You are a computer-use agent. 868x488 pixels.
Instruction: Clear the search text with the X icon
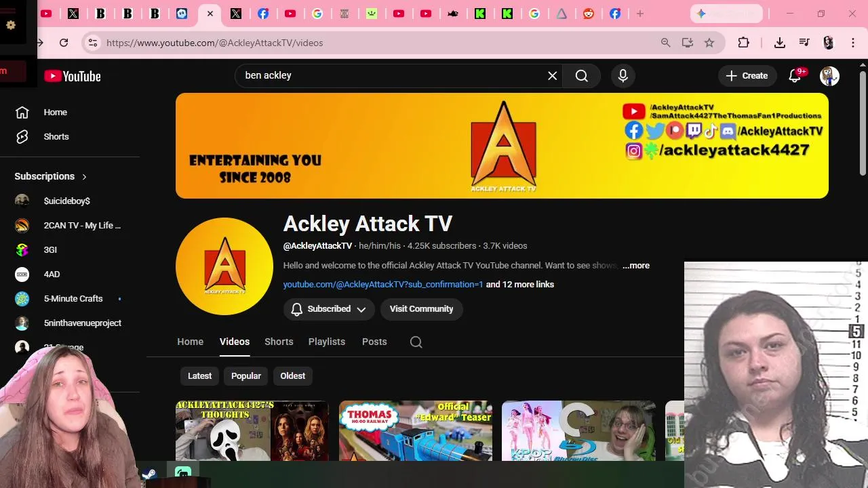coord(553,76)
